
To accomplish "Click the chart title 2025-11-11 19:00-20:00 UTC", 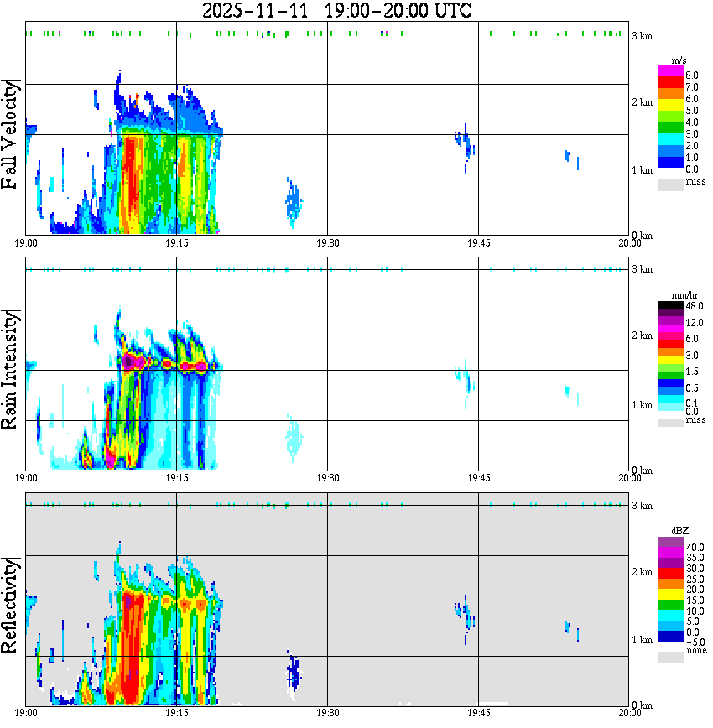I will pyautogui.click(x=336, y=10).
